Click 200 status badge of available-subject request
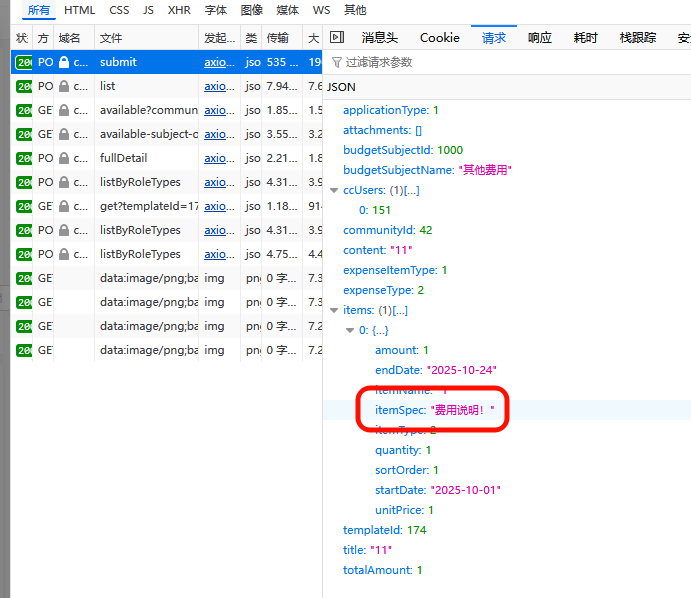 click(x=24, y=134)
